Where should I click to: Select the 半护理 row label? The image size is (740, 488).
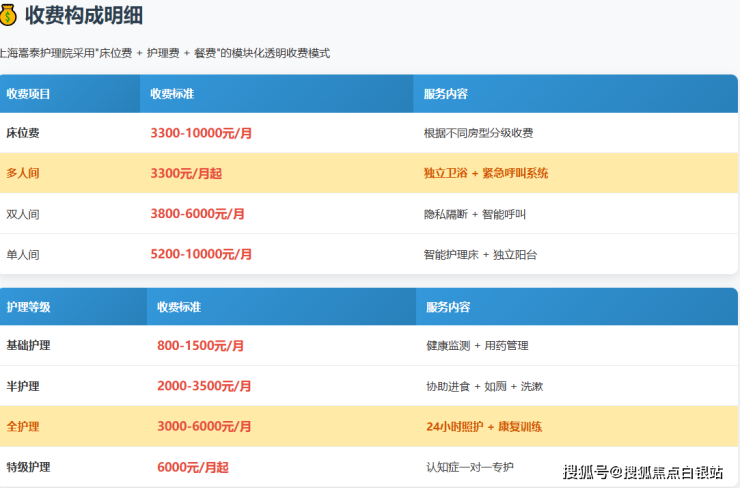click(x=23, y=386)
